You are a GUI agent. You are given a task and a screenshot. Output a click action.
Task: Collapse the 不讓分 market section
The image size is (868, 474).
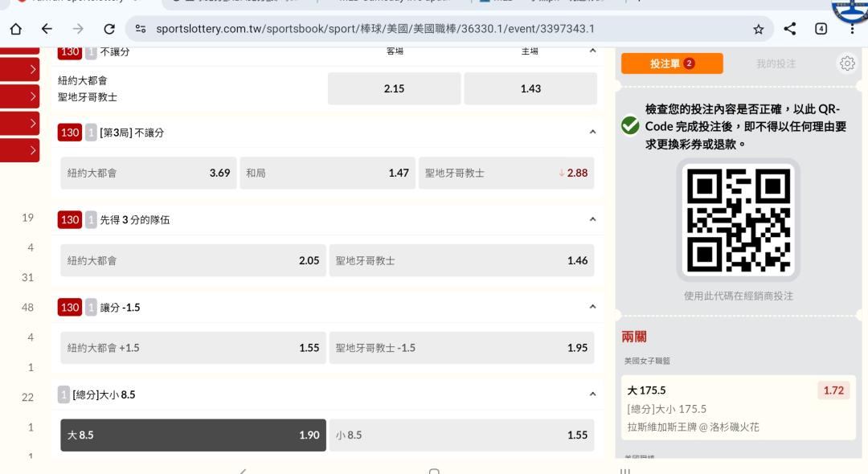click(x=592, y=51)
